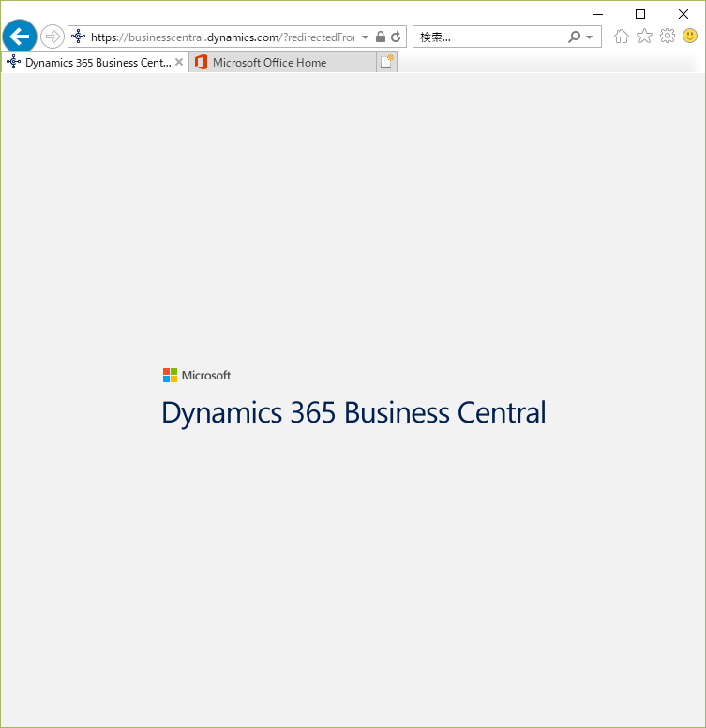706x728 pixels.
Task: Click the security lock icon
Action: pyautogui.click(x=381, y=37)
